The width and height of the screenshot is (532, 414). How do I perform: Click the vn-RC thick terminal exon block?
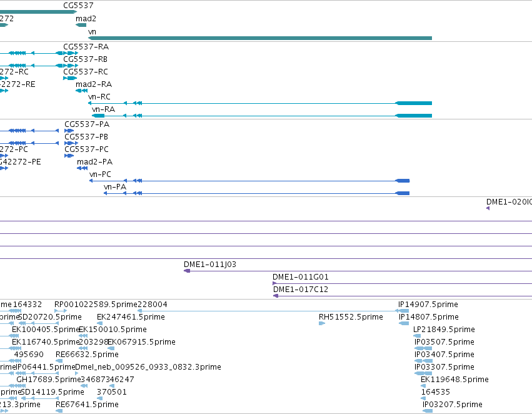point(414,103)
